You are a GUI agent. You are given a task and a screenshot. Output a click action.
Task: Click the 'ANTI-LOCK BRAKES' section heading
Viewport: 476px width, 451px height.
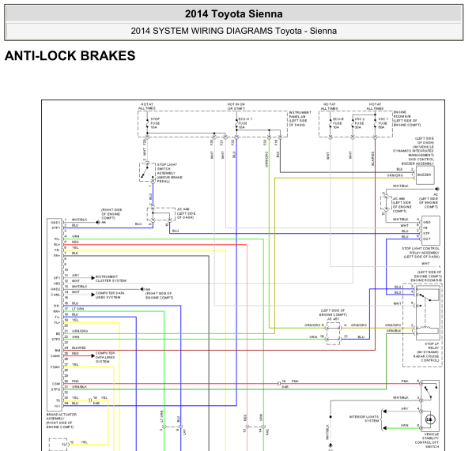click(x=70, y=56)
